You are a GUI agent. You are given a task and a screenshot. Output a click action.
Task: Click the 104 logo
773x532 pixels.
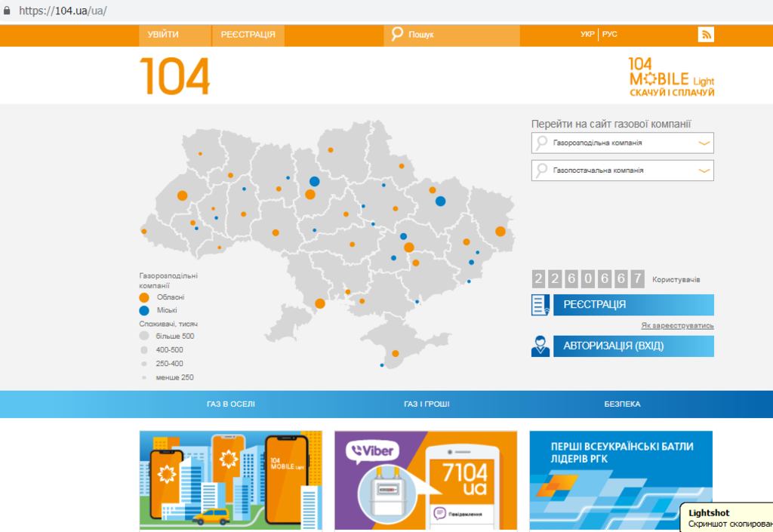[174, 76]
